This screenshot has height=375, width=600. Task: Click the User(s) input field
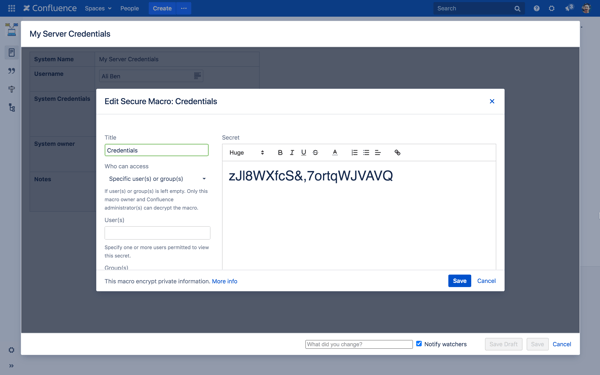point(157,233)
